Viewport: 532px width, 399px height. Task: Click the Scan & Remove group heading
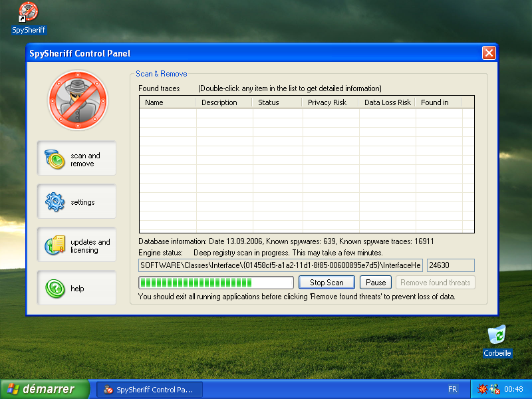(162, 74)
